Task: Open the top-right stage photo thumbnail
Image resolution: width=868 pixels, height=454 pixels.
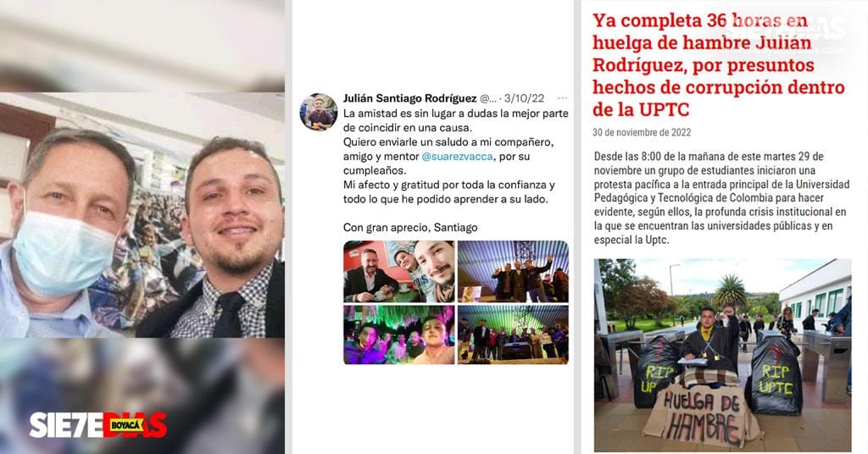Action: [513, 272]
